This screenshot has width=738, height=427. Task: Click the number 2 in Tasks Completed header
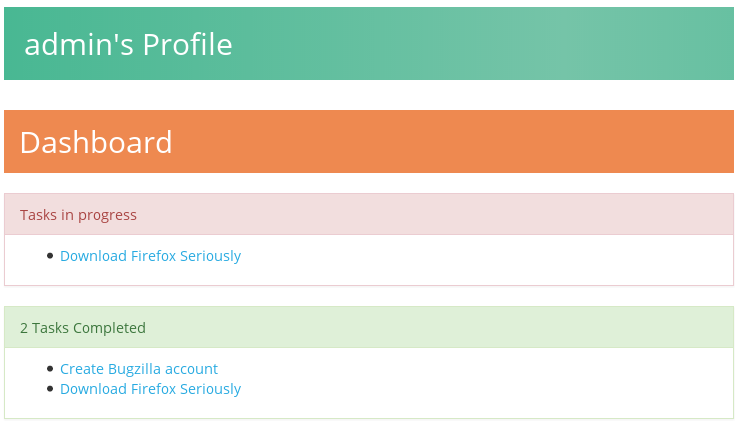pos(24,328)
